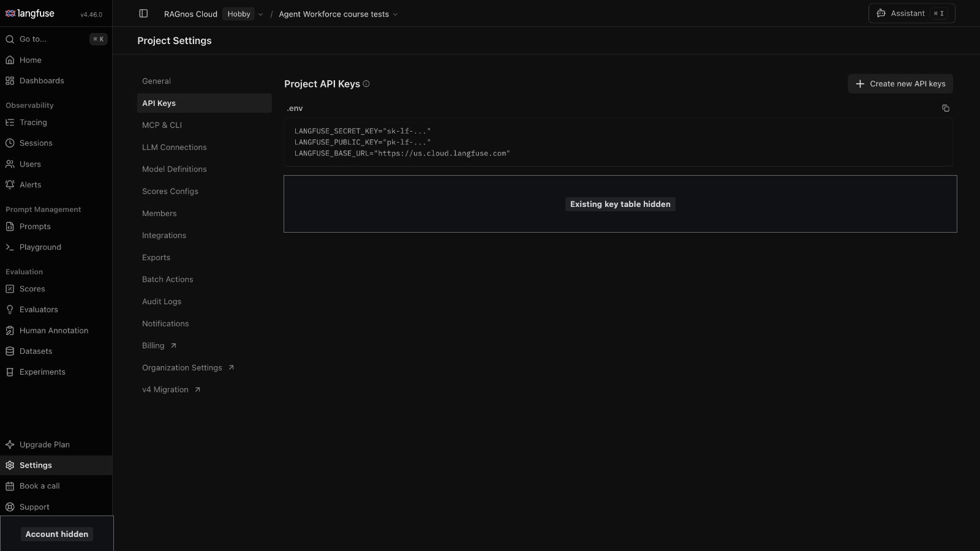Image resolution: width=980 pixels, height=551 pixels.
Task: Open Scores Configs settings
Action: tap(205, 191)
